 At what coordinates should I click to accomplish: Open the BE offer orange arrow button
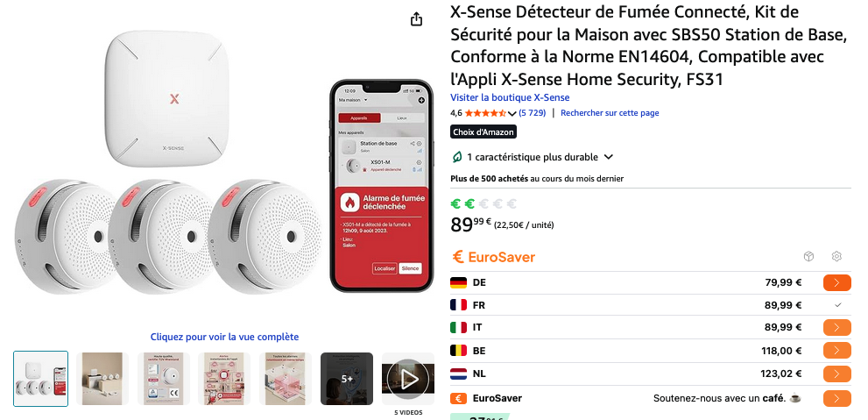[x=837, y=351]
